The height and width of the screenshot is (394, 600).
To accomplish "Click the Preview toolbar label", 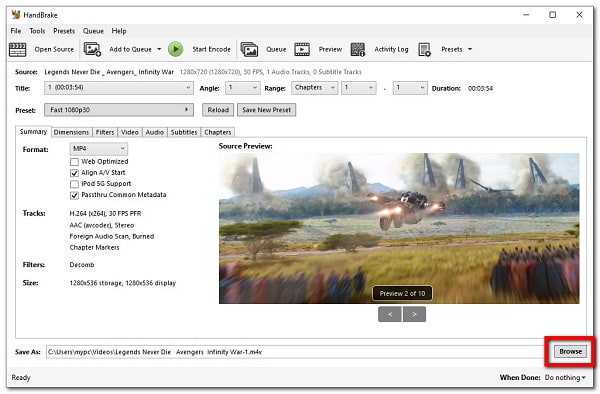I will pos(330,49).
